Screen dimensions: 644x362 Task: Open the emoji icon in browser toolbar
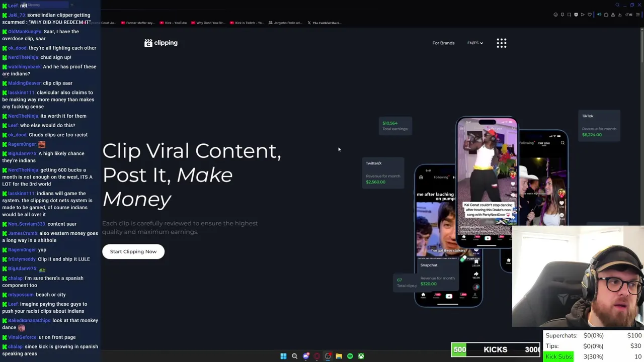[555, 15]
